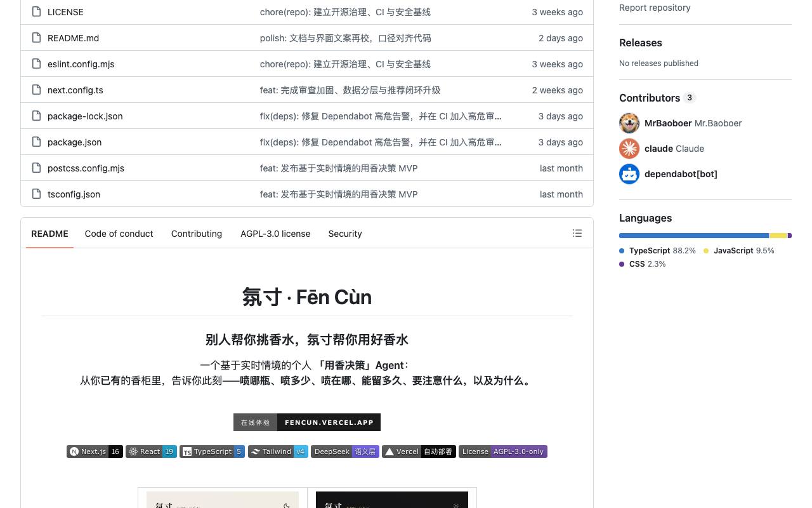The image size is (812, 508).
Task: Select the README tab
Action: pyautogui.click(x=49, y=234)
